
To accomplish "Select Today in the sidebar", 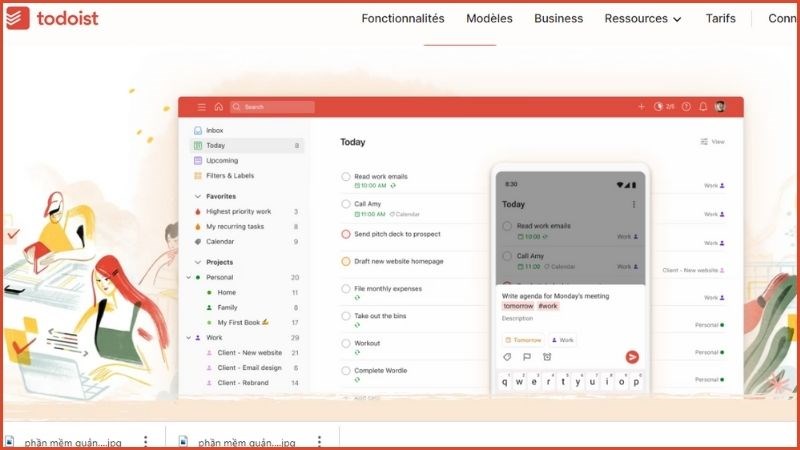I will pyautogui.click(x=247, y=145).
